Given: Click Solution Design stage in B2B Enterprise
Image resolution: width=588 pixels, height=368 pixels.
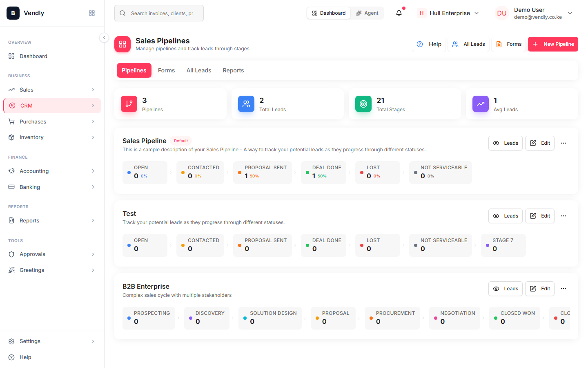Looking at the screenshot, I should click(270, 318).
